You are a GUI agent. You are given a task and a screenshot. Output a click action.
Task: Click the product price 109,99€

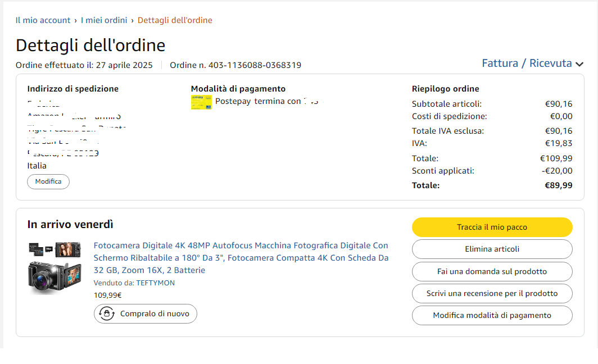[x=107, y=295]
